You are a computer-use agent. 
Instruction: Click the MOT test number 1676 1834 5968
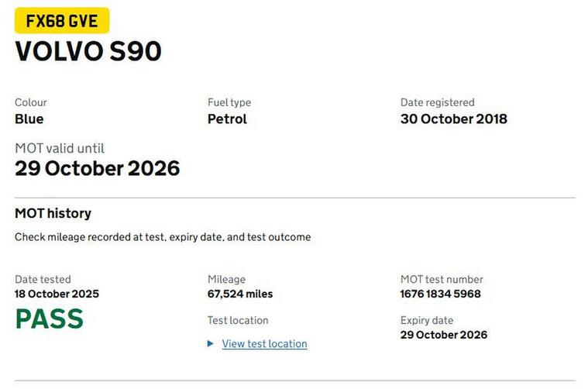click(x=440, y=294)
